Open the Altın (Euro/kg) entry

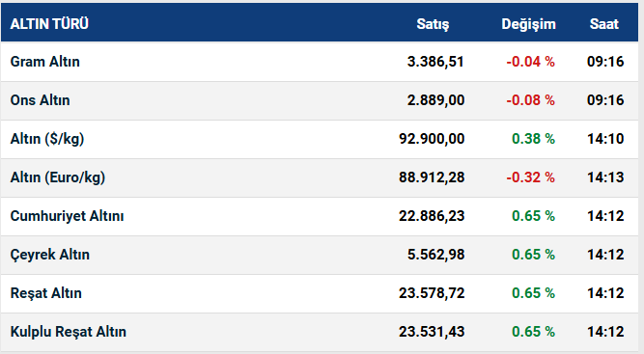(x=58, y=177)
